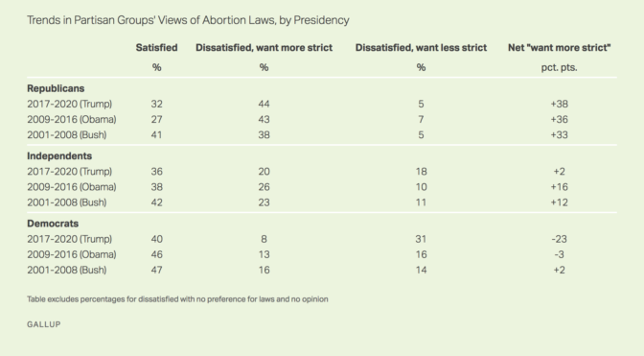Click the 47 Satisfied value for Democrats Bush
644x356 pixels.
point(156,270)
